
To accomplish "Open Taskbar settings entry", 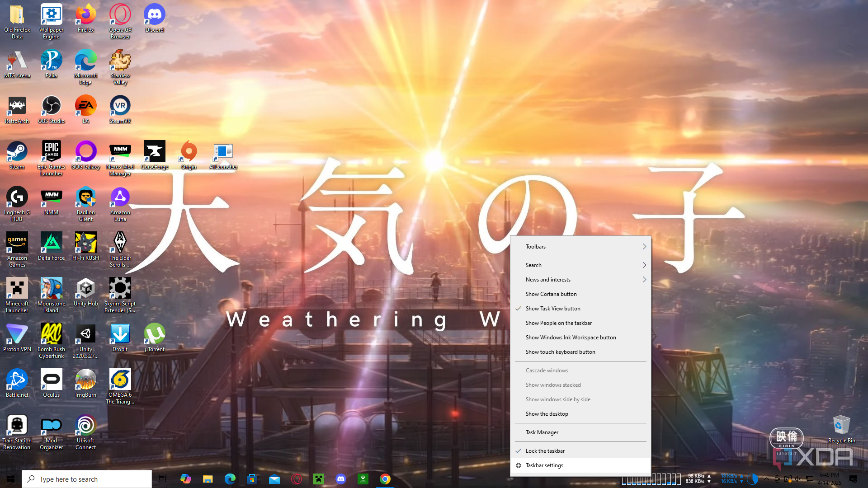I will [580, 465].
